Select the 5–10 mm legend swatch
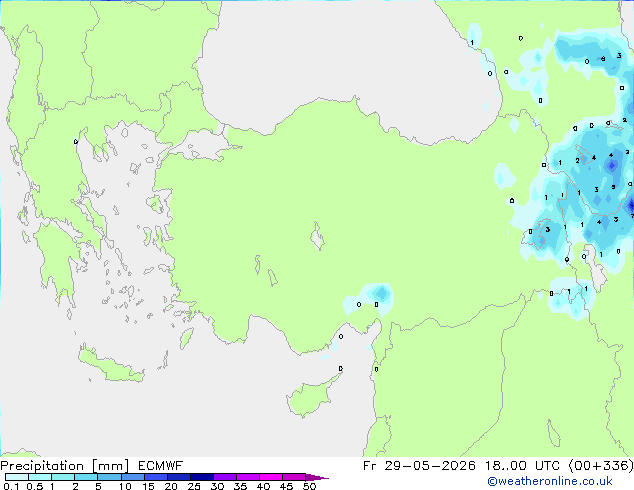 tap(109, 477)
